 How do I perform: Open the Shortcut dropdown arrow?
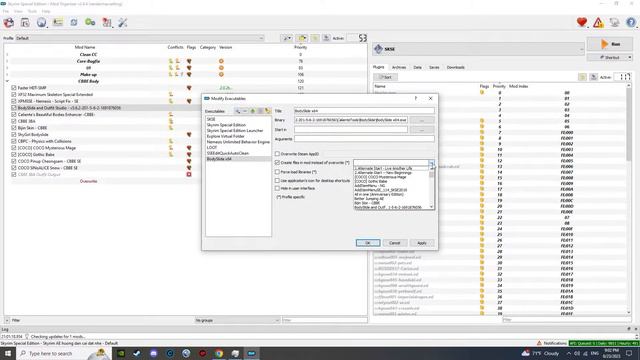[629, 58]
